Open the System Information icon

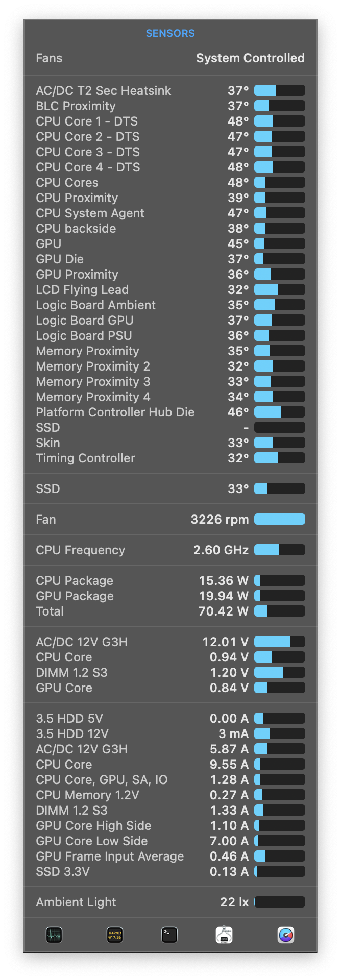point(224,935)
